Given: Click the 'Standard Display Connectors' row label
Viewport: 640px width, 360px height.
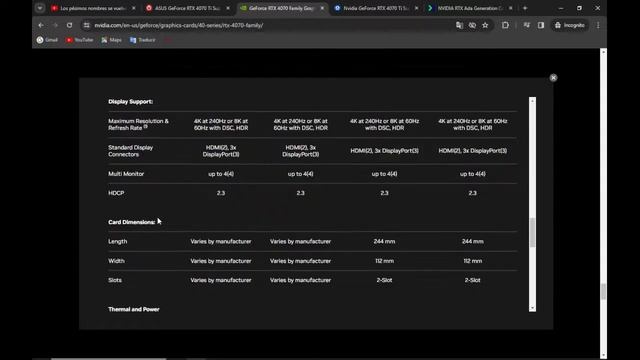Looking at the screenshot, I should pyautogui.click(x=131, y=151).
